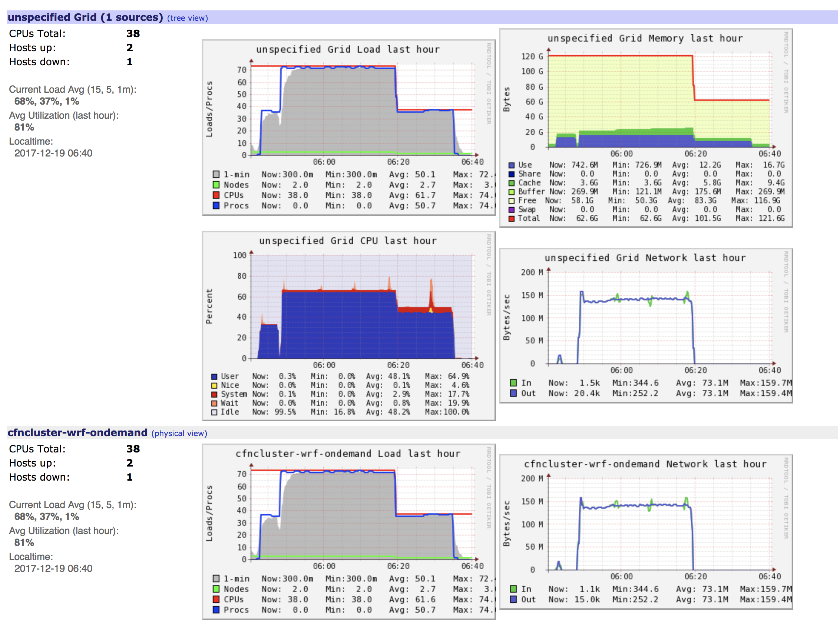Screen dimensions: 840x626
Task: Open the tree view link
Action: tap(188, 18)
